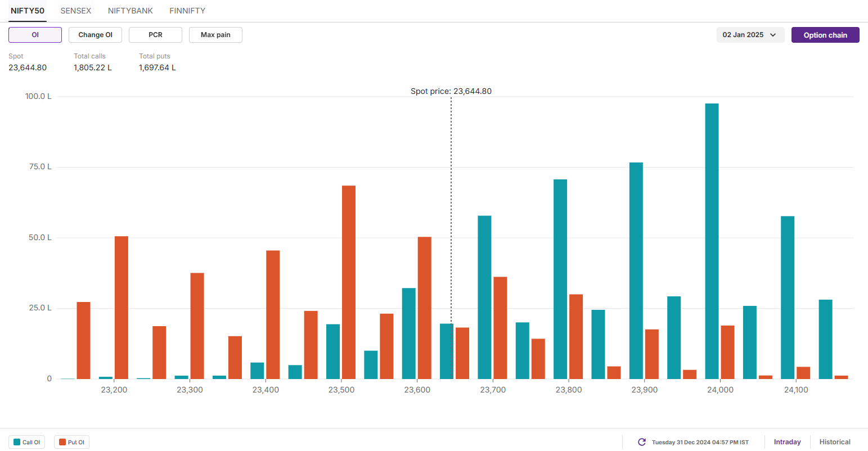Click the 23,800 strike call OI bar
This screenshot has height=451, width=868.
click(x=560, y=279)
